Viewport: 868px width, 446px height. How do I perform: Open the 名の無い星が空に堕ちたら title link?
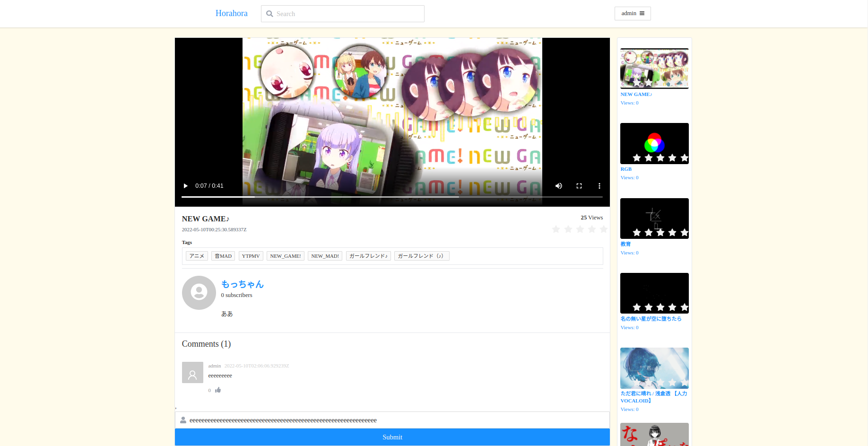coord(651,319)
